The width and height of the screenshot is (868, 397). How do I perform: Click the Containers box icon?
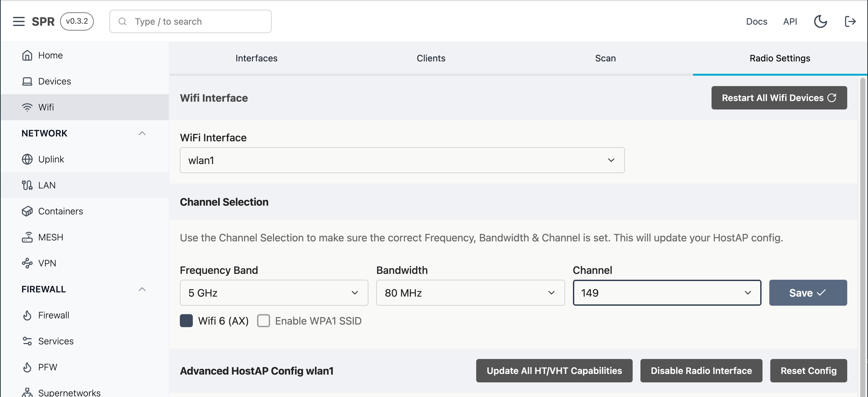tap(27, 211)
